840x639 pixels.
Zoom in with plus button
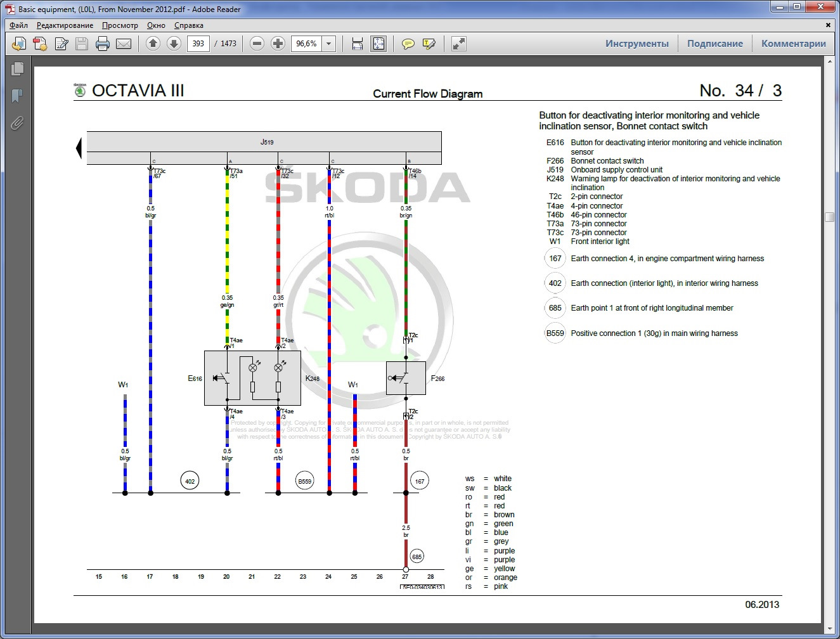(x=278, y=44)
